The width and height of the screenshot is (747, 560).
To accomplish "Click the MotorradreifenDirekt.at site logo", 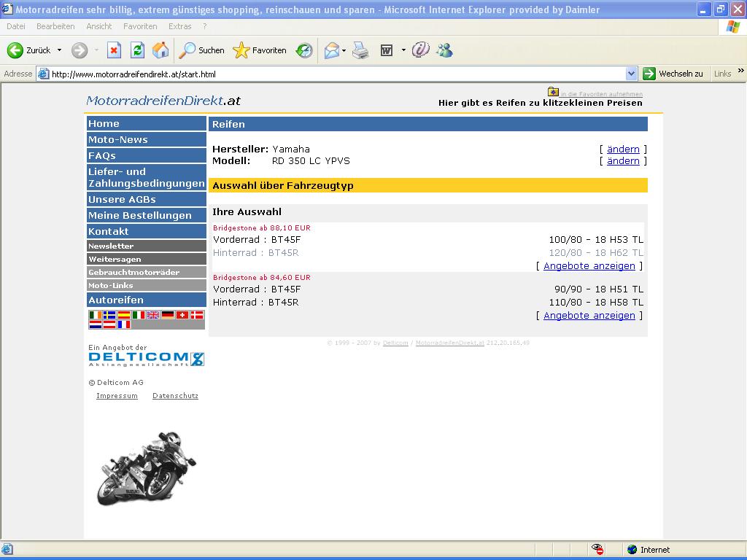I will (x=163, y=101).
